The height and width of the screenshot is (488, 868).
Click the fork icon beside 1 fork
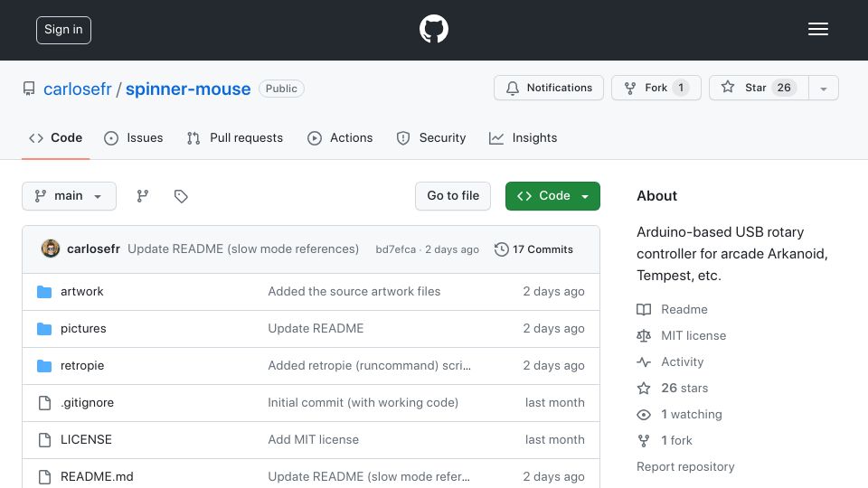pyautogui.click(x=643, y=440)
